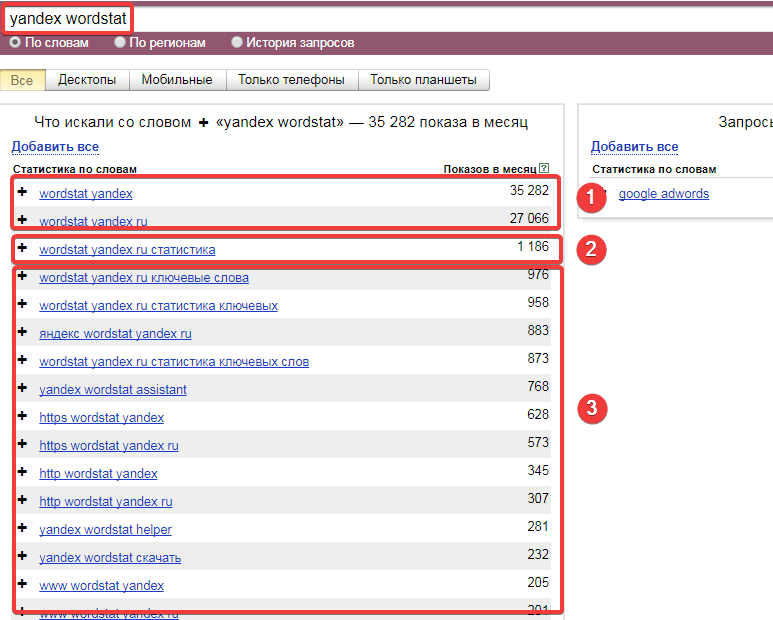Screen dimensions: 773x620
Task: Open 'yandex wordstat helper' link
Action: pos(105,530)
